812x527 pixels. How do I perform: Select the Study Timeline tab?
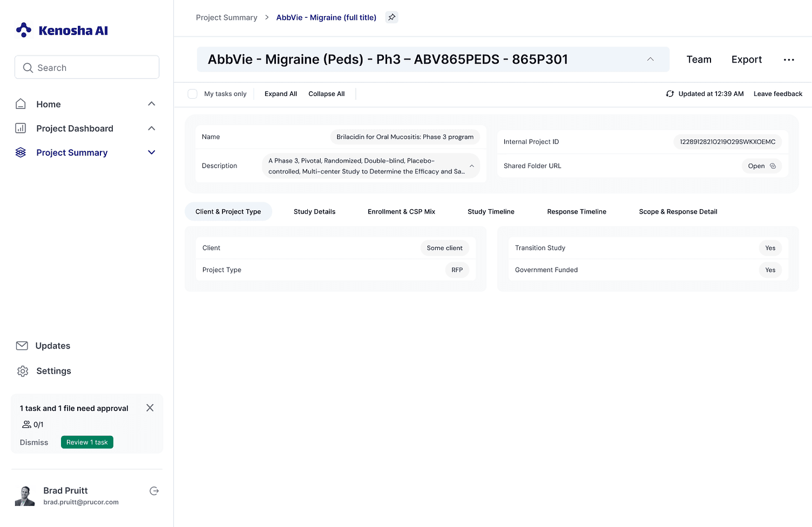point(491,211)
